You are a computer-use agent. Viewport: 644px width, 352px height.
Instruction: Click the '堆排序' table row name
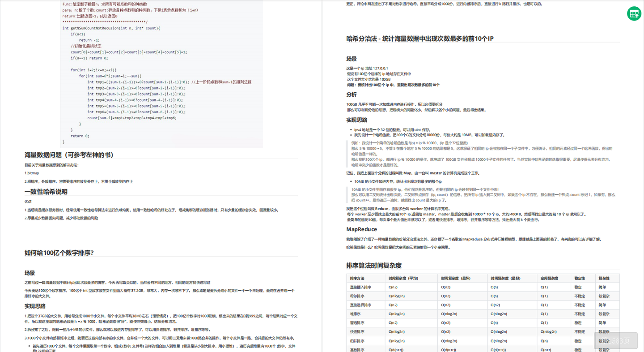[356, 314]
